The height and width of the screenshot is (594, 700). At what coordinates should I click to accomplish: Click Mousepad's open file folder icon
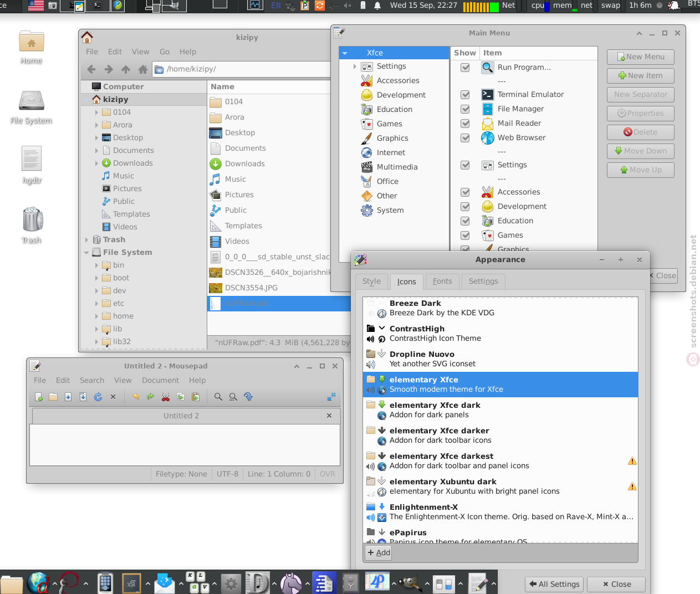coord(53,397)
